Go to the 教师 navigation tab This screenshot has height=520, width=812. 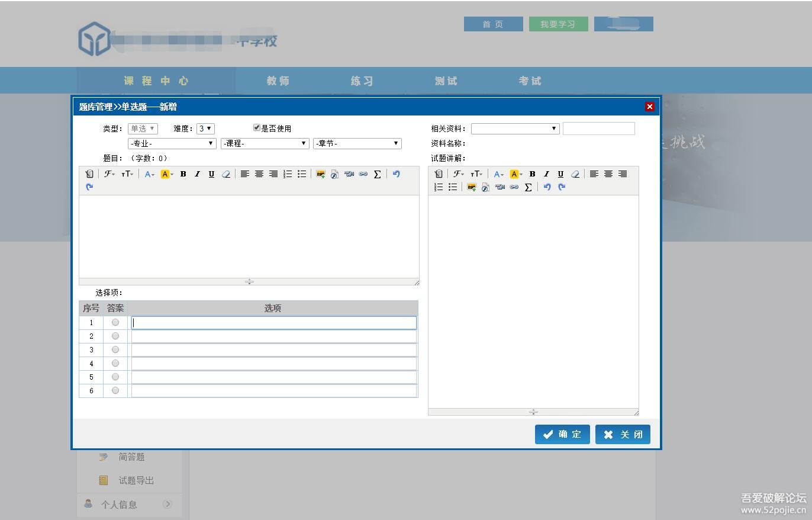click(278, 81)
